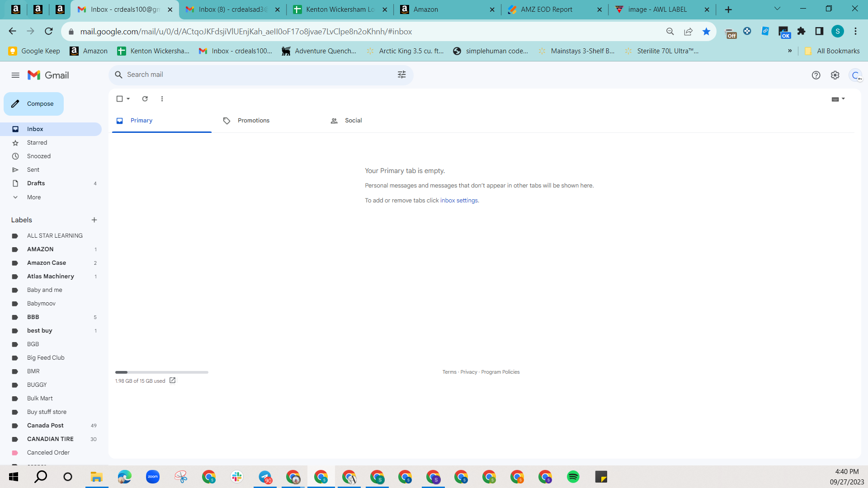Open Gmail Settings gear
The width and height of the screenshot is (868, 488).
point(835,75)
